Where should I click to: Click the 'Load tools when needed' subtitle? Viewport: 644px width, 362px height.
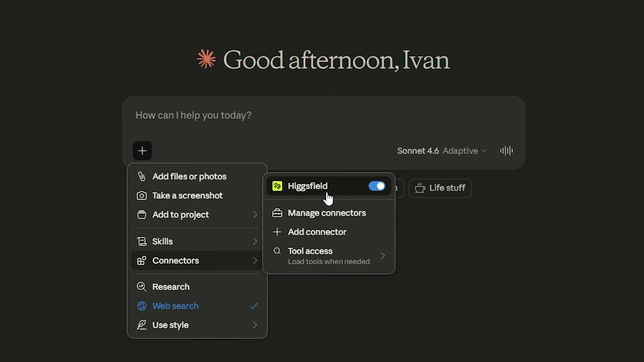329,262
